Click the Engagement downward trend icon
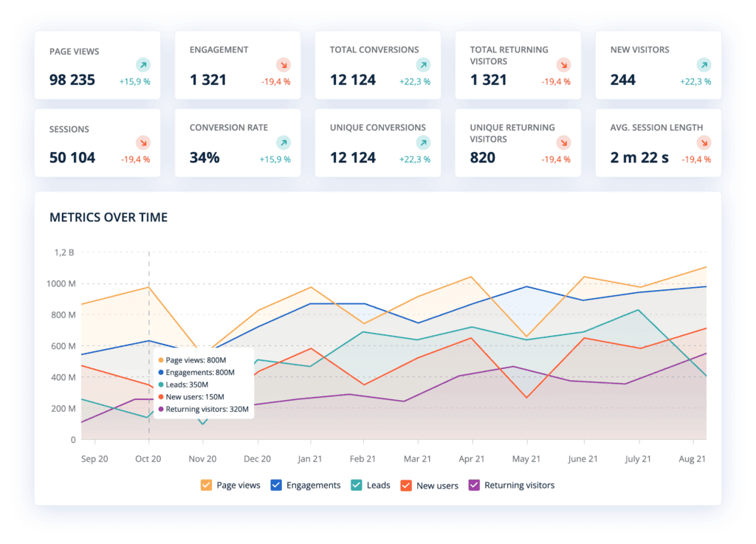The width and height of the screenshot is (756, 544). (x=283, y=64)
